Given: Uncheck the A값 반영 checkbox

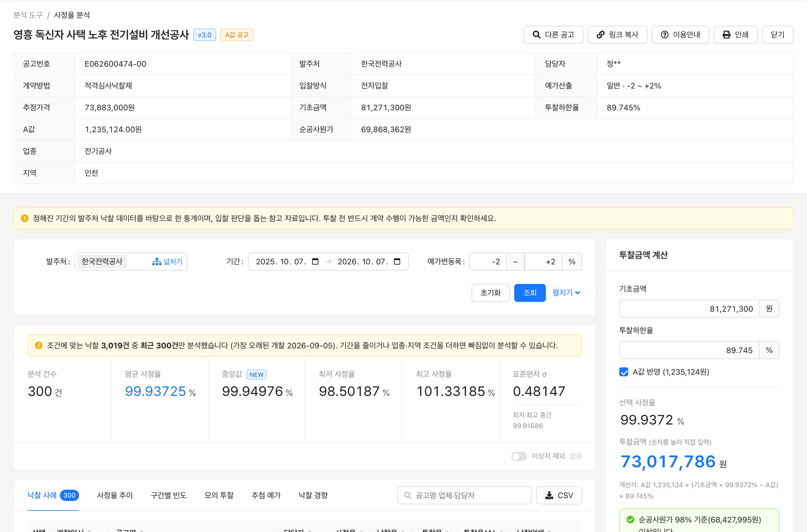Looking at the screenshot, I should [x=624, y=372].
